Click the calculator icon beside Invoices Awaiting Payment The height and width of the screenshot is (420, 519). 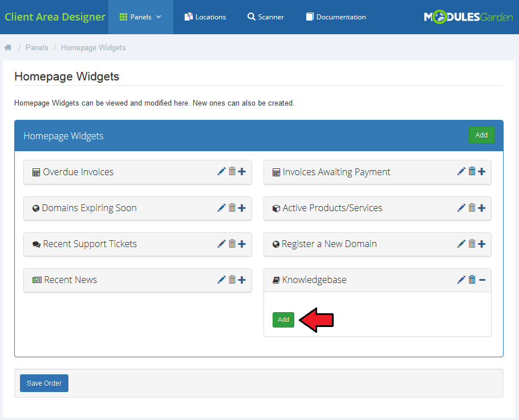pyautogui.click(x=276, y=172)
